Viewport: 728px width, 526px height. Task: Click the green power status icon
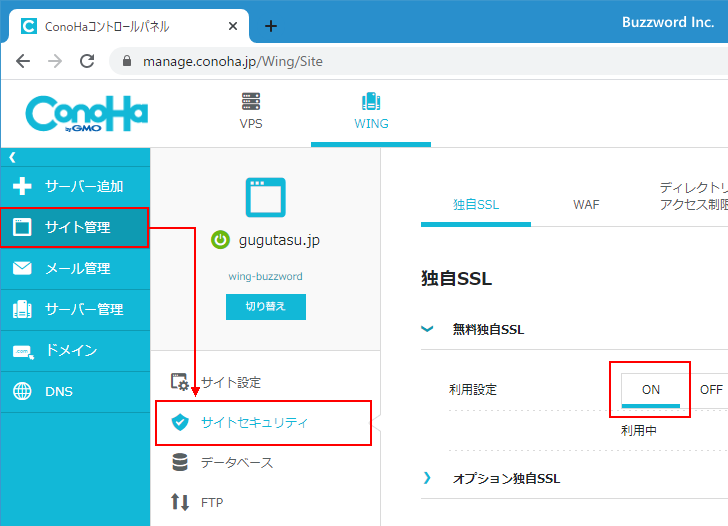(x=220, y=240)
